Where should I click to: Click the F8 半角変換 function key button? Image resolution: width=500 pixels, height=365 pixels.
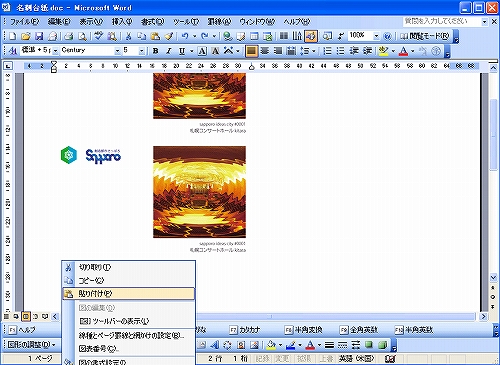tap(303, 330)
